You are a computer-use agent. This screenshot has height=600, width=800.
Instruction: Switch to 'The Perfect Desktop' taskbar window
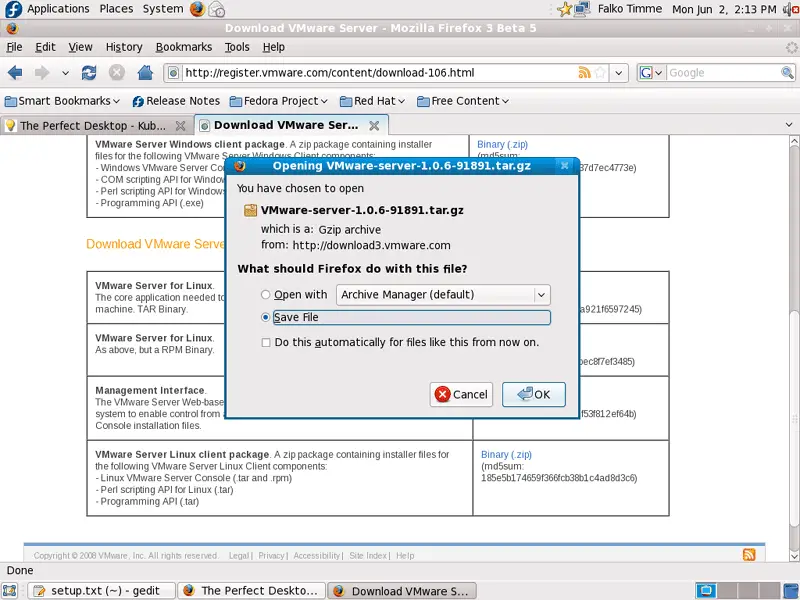[251, 591]
